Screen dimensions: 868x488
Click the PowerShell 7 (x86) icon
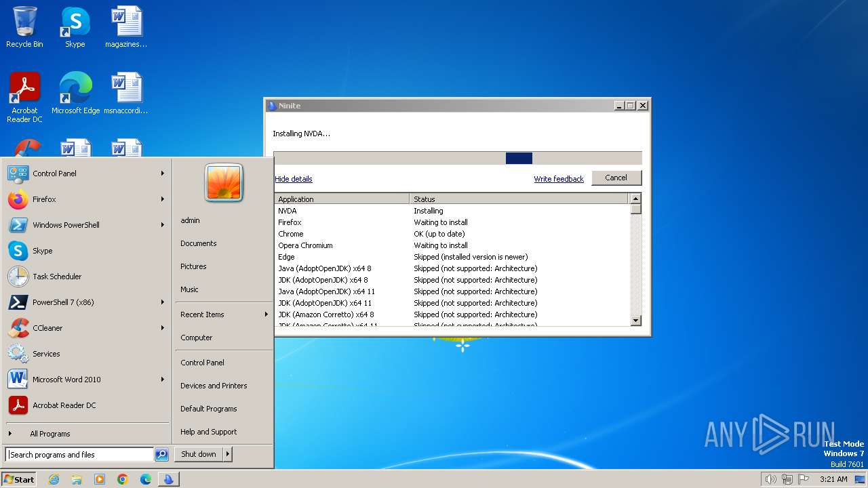[x=18, y=302]
